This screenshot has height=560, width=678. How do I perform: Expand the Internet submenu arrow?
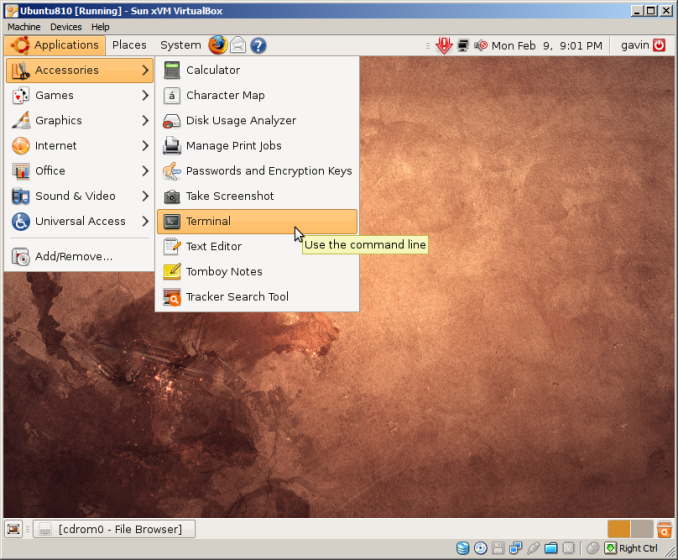145,146
